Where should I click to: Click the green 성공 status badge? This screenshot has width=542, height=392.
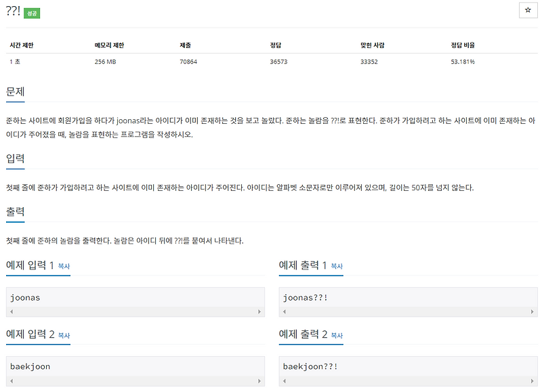point(33,13)
